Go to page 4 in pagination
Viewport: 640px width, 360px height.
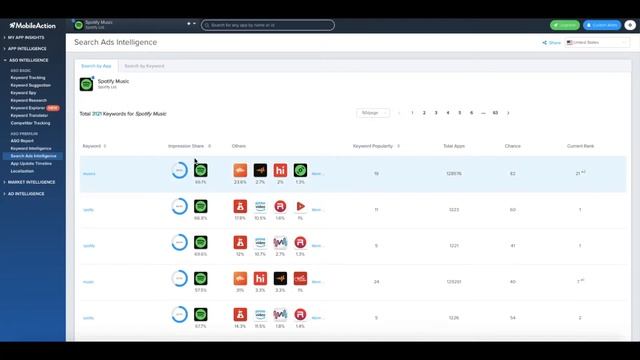[448, 113]
